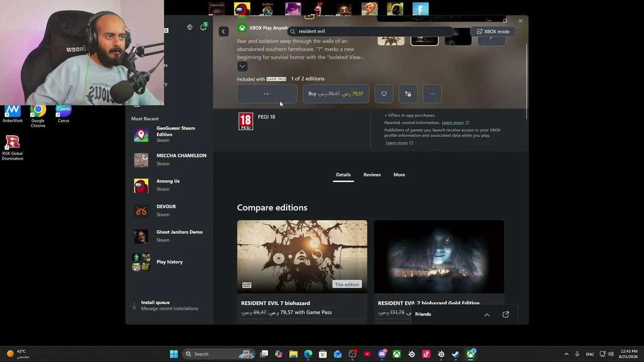
Task: Open File Explorer from the taskbar
Action: click(x=293, y=354)
